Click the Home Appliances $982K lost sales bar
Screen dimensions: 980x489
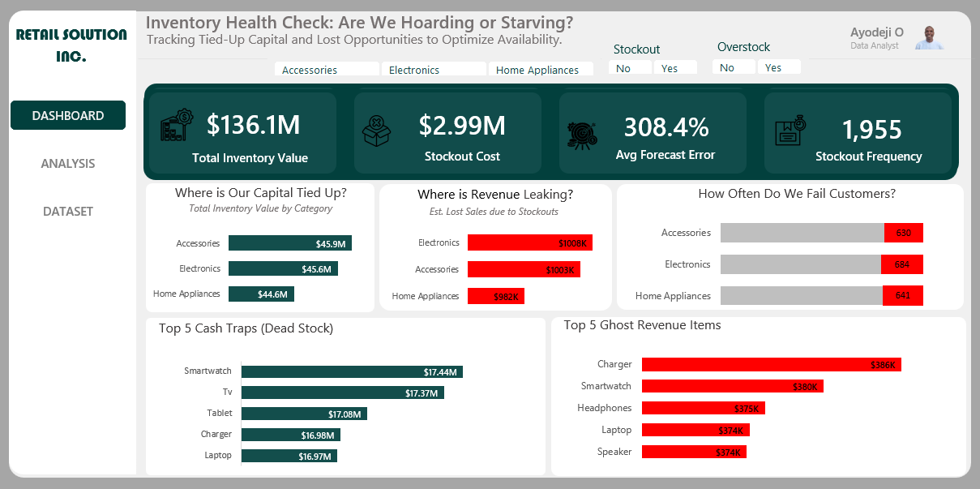[496, 296]
